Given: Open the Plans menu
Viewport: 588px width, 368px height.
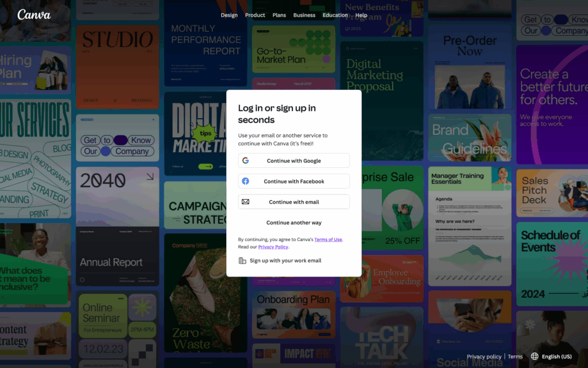Looking at the screenshot, I should click(279, 15).
